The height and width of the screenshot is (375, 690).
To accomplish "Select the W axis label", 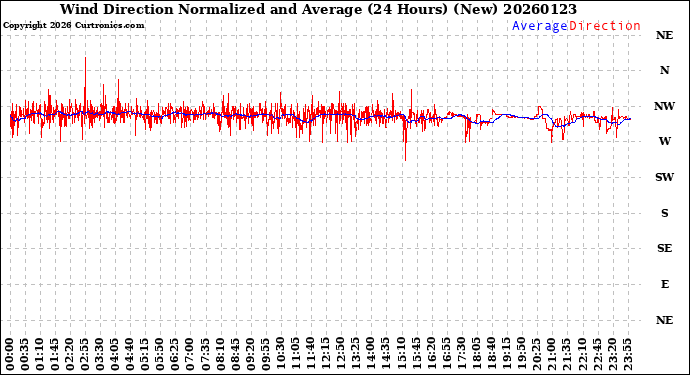I will (664, 141).
